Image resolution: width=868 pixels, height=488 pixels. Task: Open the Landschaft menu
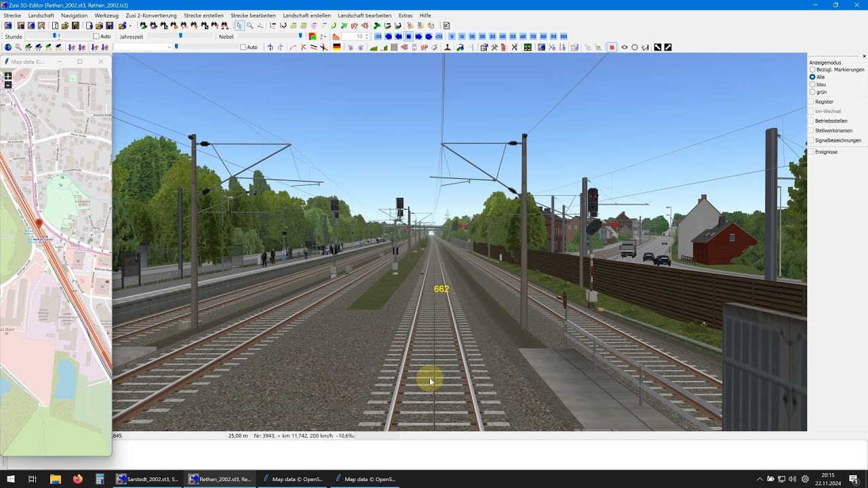tap(41, 15)
